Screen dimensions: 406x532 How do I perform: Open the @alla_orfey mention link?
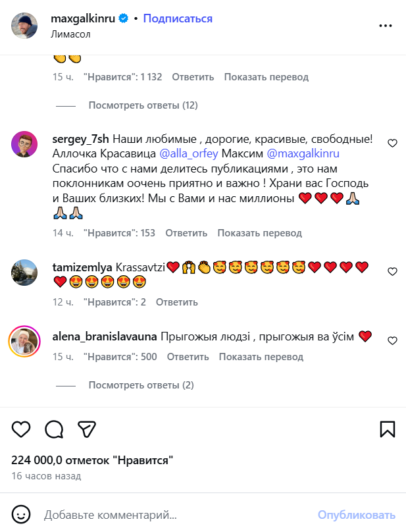pyautogui.click(x=190, y=153)
